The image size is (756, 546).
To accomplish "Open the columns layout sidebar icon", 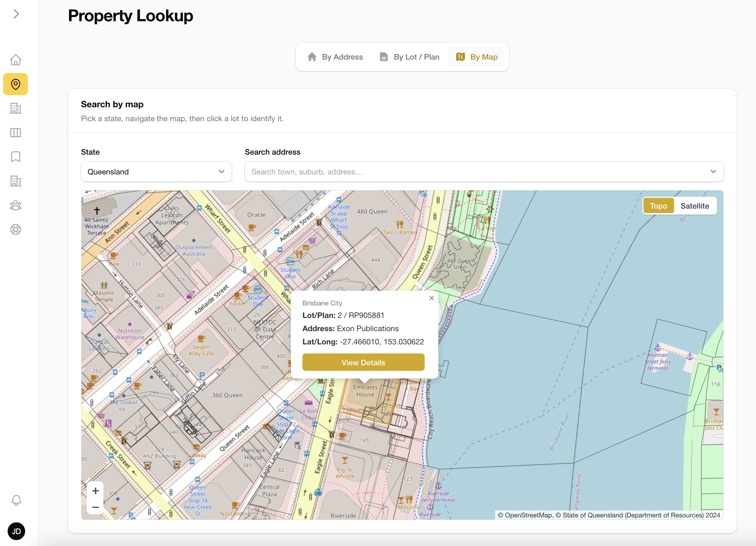I will 16,133.
